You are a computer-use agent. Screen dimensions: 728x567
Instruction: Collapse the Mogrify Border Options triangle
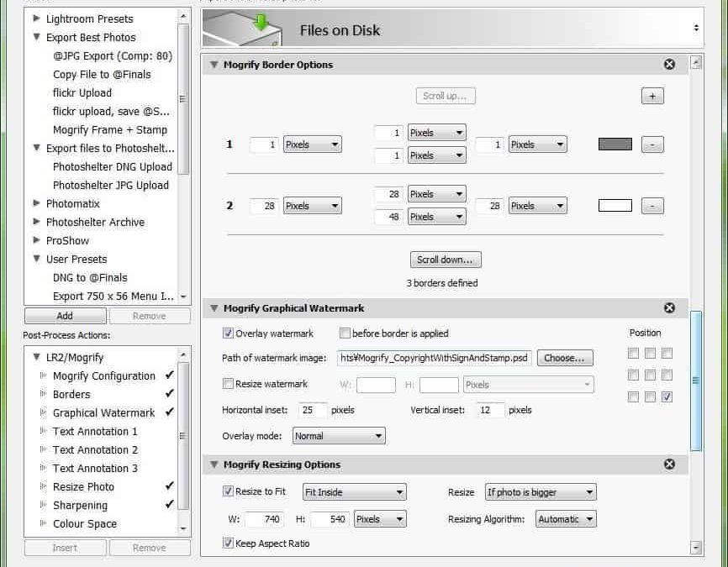point(214,65)
